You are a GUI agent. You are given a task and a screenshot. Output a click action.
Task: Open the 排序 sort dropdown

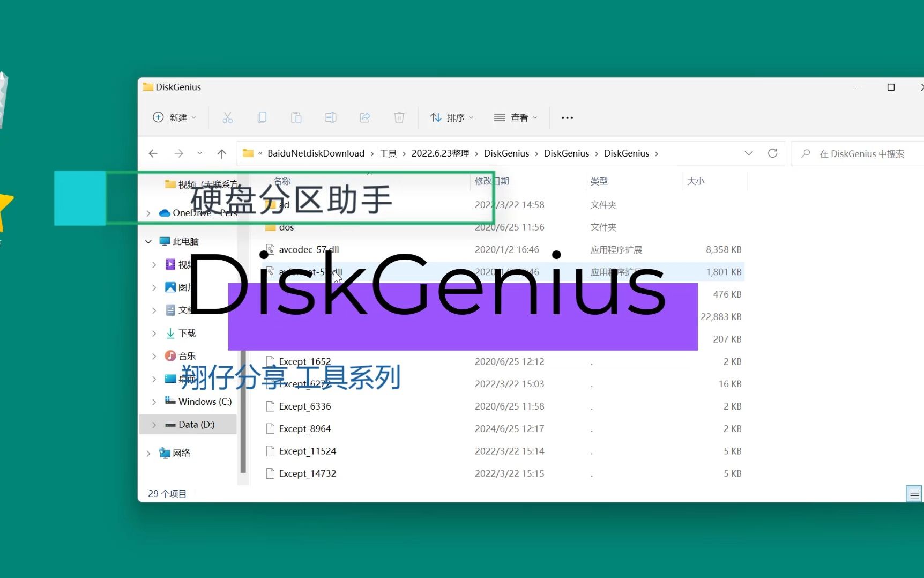pyautogui.click(x=452, y=117)
